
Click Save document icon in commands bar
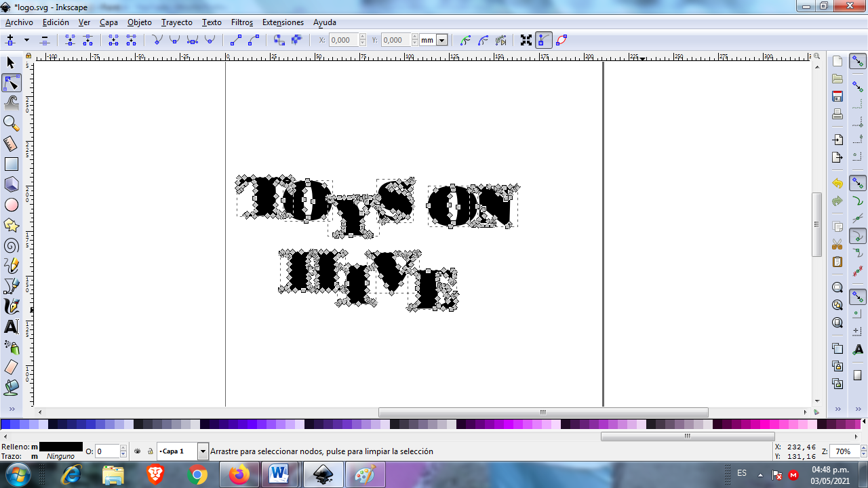click(837, 96)
